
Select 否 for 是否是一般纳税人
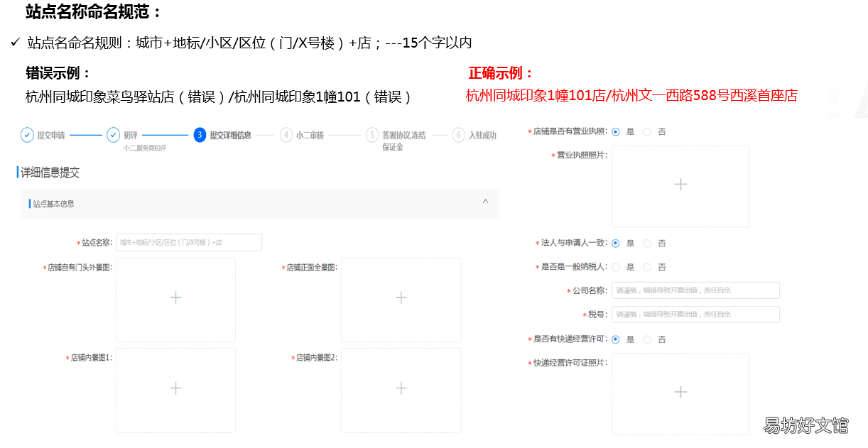point(647,267)
